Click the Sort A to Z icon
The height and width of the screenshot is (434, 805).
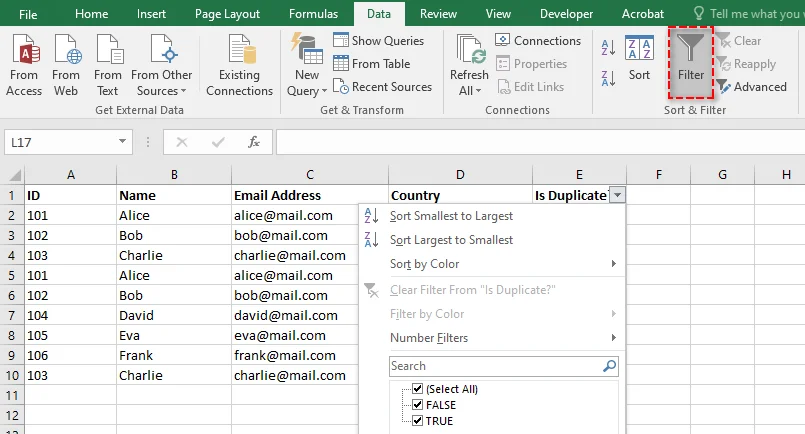click(608, 46)
